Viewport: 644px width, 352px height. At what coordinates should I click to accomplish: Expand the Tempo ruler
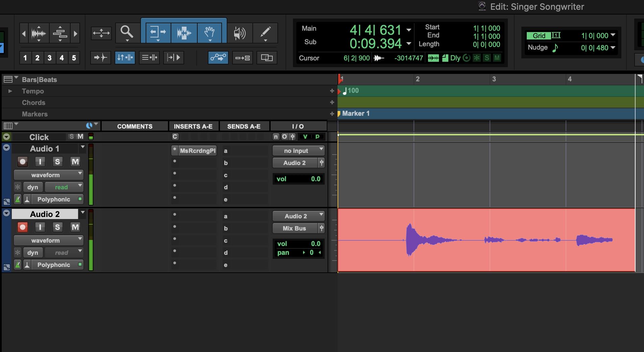[x=10, y=91]
